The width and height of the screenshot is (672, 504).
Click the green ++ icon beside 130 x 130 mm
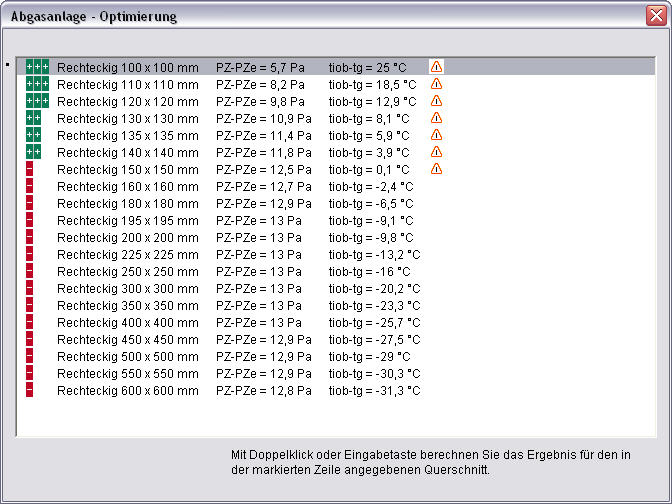tap(33, 118)
